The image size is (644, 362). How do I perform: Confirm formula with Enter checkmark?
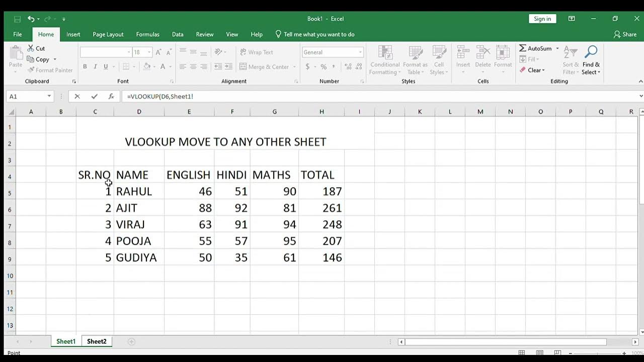coord(94,97)
